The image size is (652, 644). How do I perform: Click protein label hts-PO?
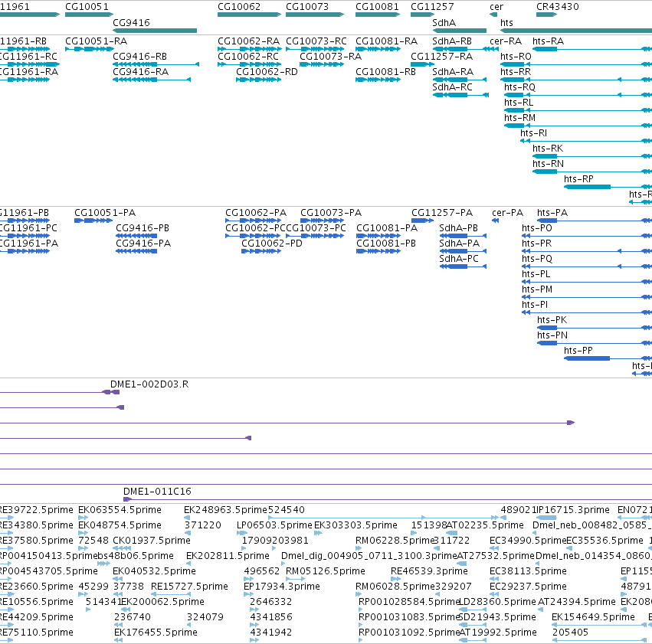pos(537,228)
